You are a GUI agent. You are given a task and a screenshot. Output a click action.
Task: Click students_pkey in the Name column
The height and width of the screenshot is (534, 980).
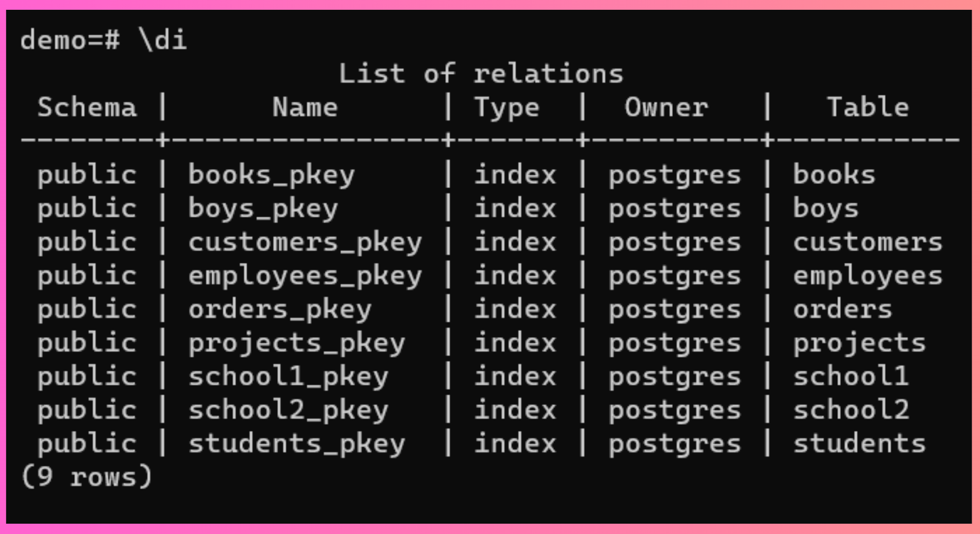coord(297,444)
